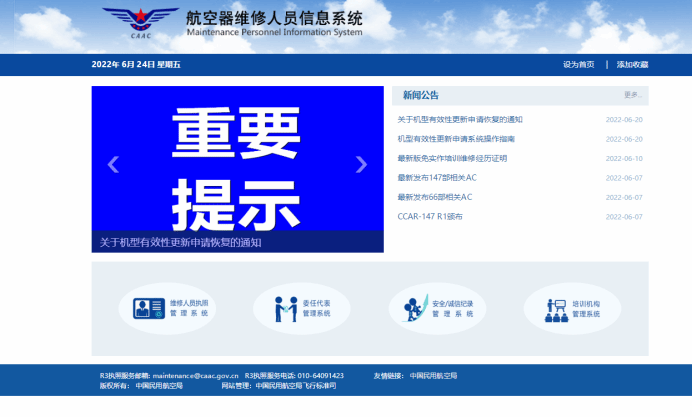Expand news list via 更多... link
Screen dimensions: 692x417
click(x=631, y=95)
